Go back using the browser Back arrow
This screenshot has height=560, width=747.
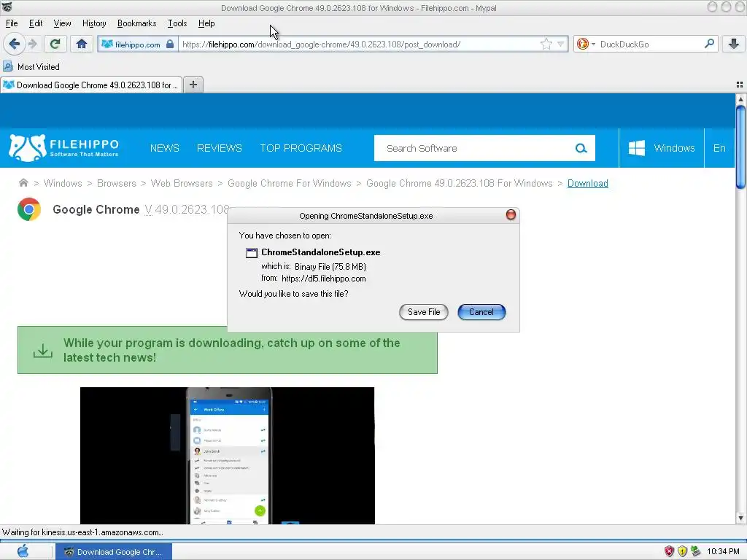coord(15,44)
